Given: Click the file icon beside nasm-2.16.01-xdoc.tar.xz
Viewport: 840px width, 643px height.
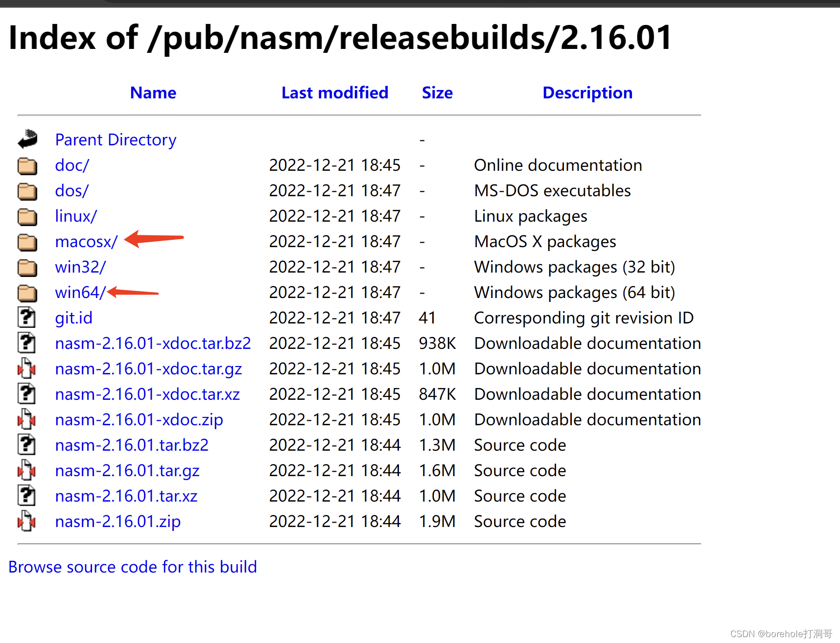Looking at the screenshot, I should tap(27, 394).
